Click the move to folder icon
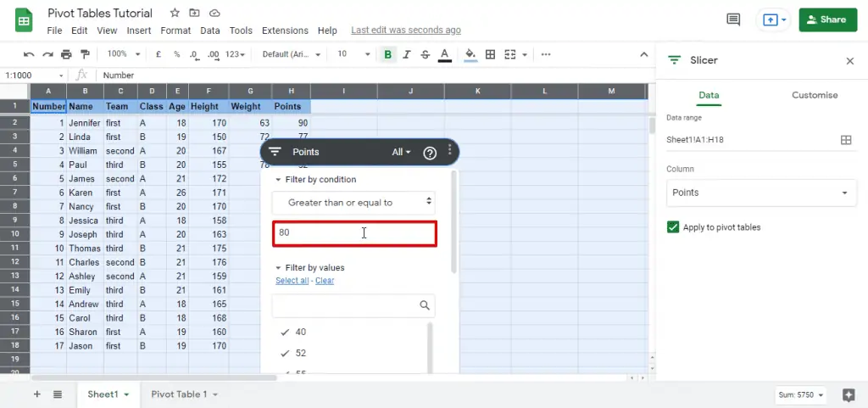This screenshot has width=868, height=408. (x=194, y=13)
